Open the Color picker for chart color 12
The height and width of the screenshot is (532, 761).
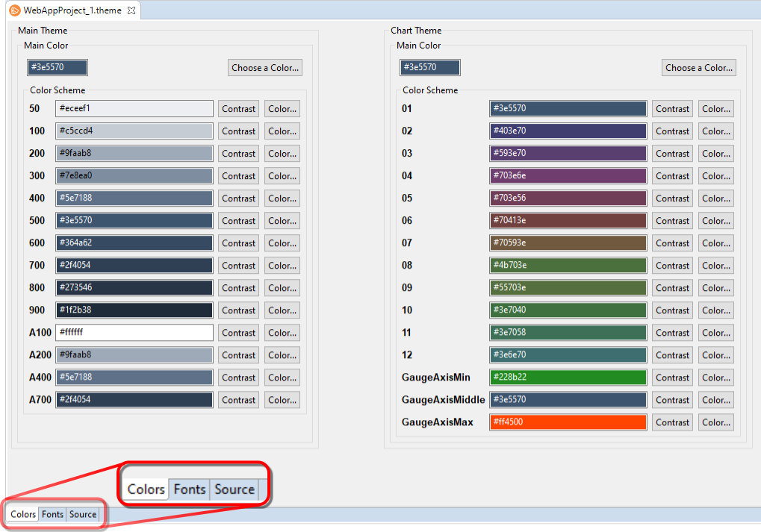pyautogui.click(x=715, y=355)
